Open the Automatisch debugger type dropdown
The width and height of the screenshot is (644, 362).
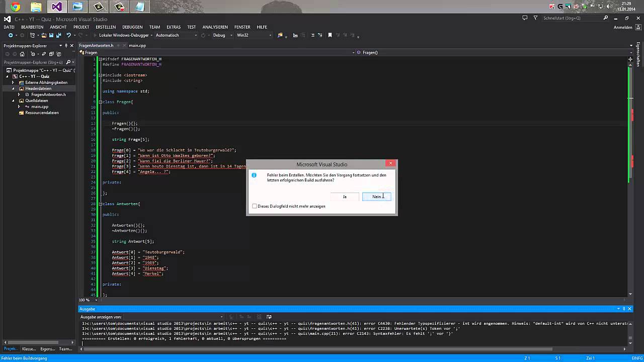(x=176, y=35)
